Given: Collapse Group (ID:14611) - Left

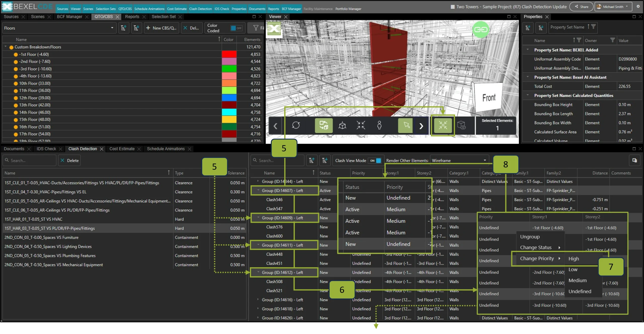Looking at the screenshot, I should [258, 245].
